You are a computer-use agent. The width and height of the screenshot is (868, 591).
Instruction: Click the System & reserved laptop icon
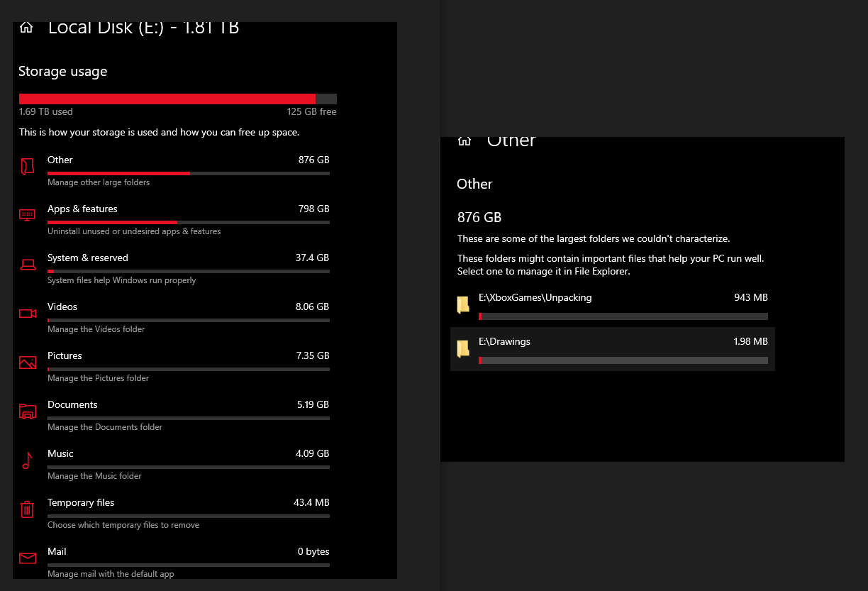[x=28, y=265]
